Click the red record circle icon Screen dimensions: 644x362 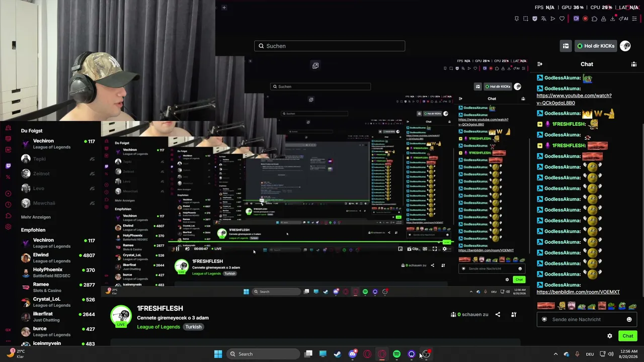point(585,19)
